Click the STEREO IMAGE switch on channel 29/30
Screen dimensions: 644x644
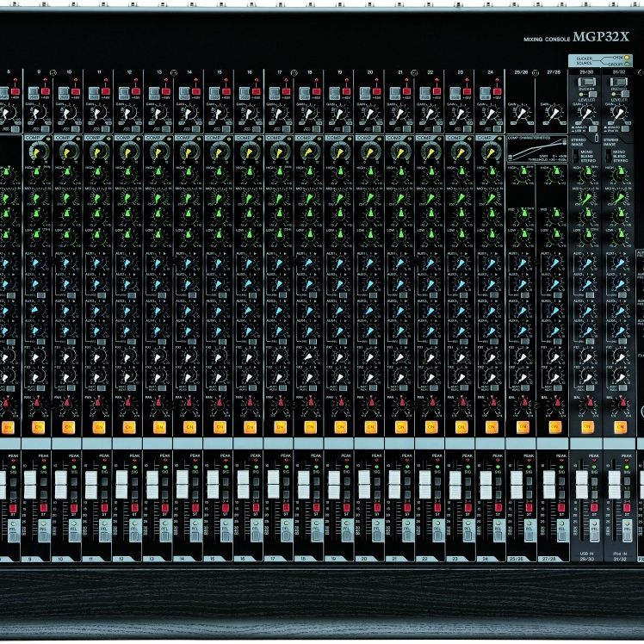click(x=576, y=156)
